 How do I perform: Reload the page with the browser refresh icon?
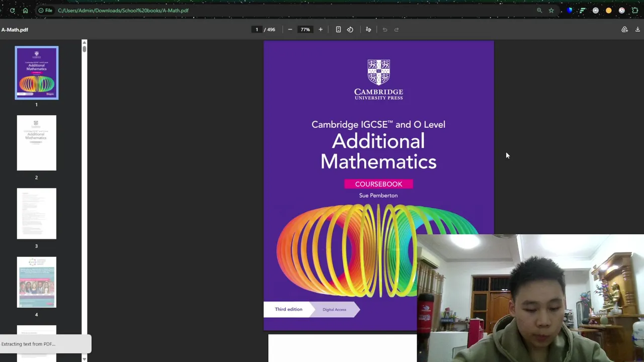point(12,10)
